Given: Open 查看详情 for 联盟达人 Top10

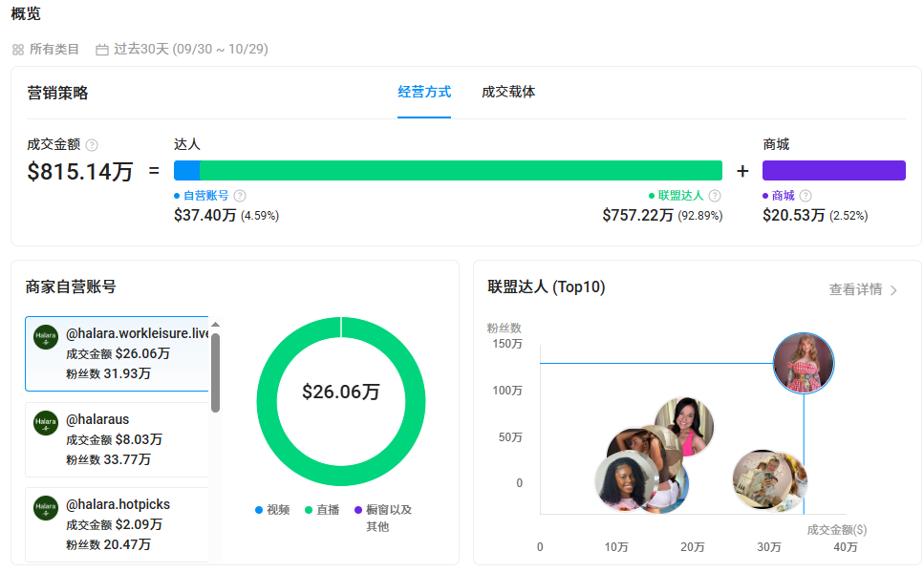Looking at the screenshot, I should pyautogui.click(x=863, y=289).
